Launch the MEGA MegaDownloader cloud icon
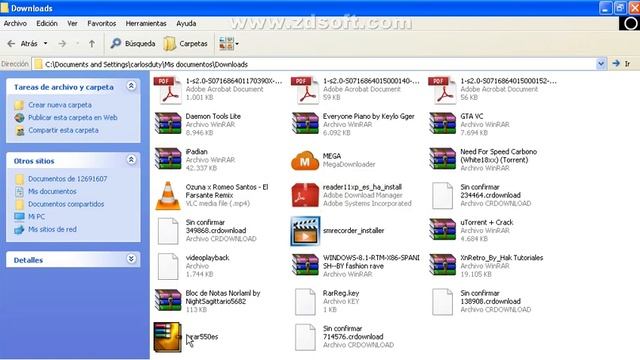 pyautogui.click(x=305, y=160)
